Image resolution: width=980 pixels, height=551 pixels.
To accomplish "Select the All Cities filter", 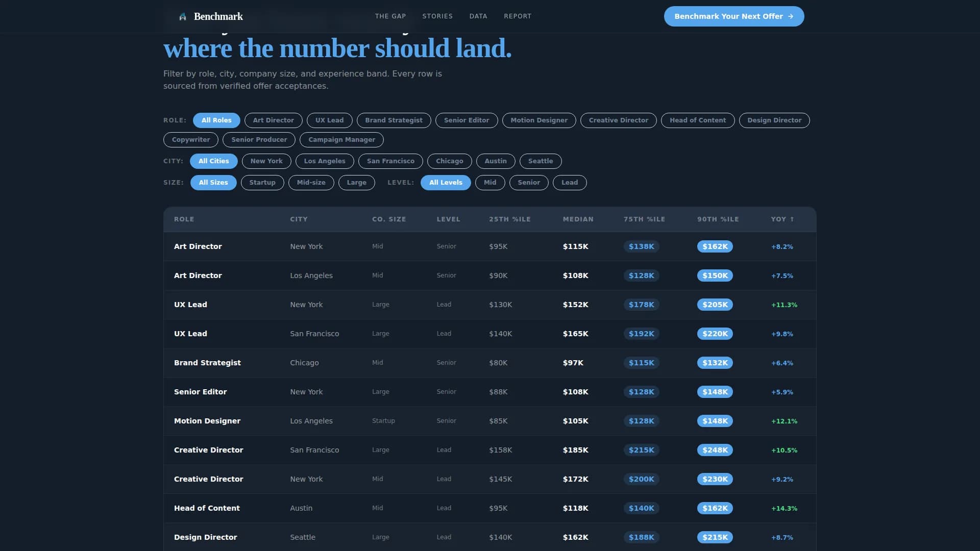I will [x=213, y=161].
